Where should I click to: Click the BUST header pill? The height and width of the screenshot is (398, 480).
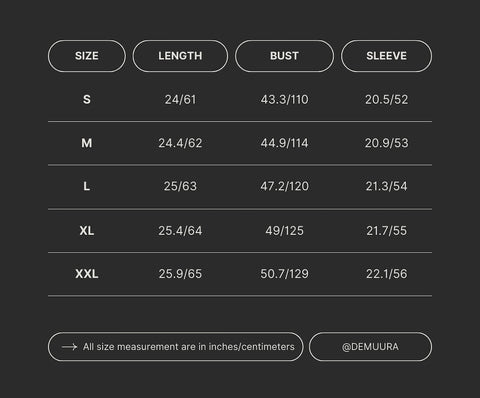[284, 56]
